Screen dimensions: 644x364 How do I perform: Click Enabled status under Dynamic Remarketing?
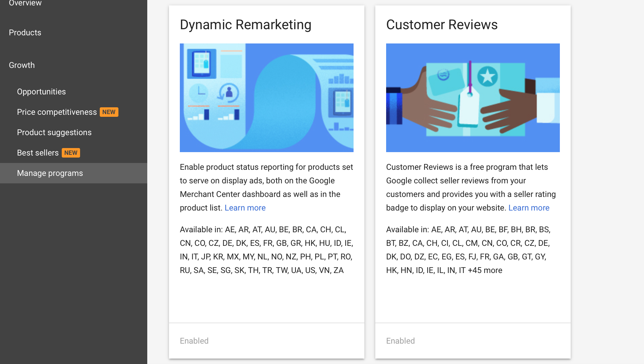(194, 341)
